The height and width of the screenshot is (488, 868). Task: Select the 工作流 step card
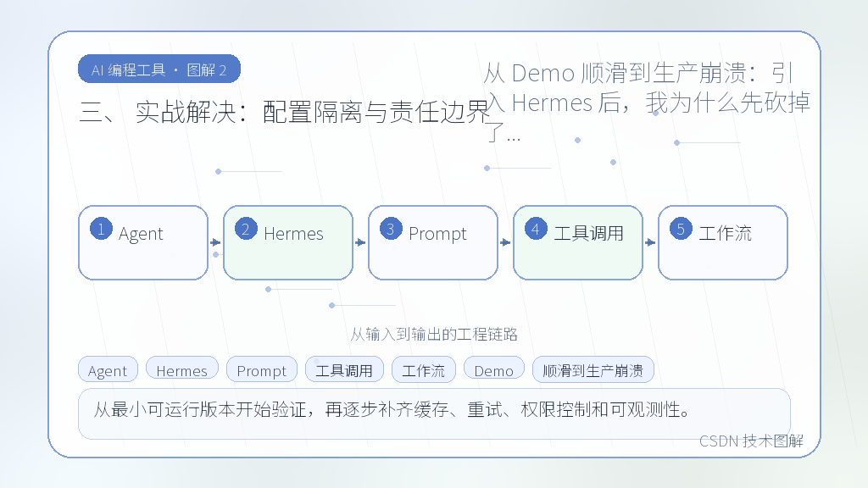point(723,243)
